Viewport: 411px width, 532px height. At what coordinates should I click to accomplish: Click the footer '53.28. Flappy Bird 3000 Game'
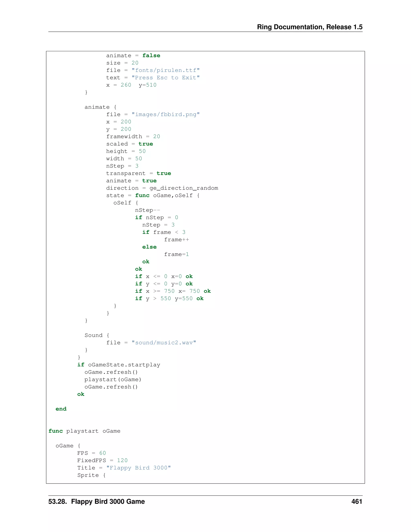[96, 501]
